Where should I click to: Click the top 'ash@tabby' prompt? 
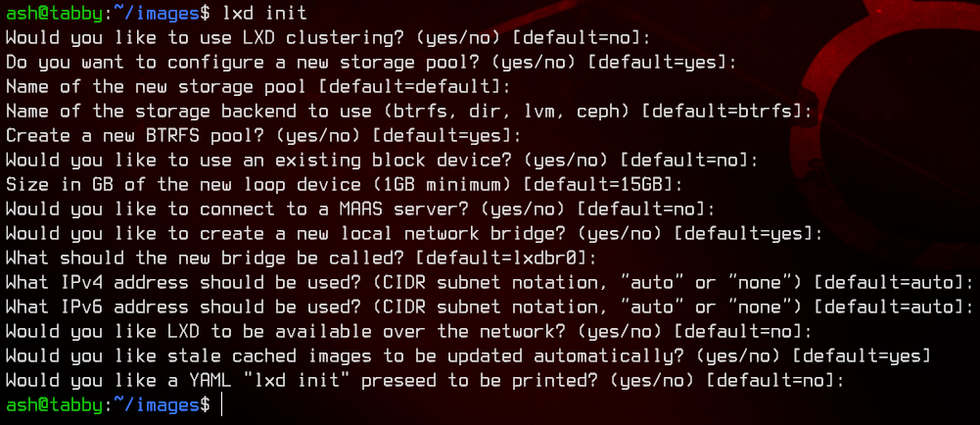tap(54, 12)
